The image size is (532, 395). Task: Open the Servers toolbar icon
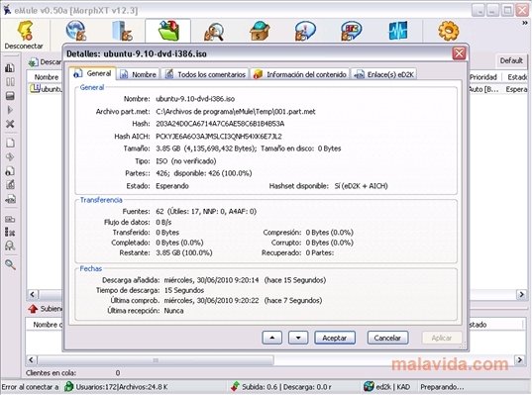tap(122, 31)
